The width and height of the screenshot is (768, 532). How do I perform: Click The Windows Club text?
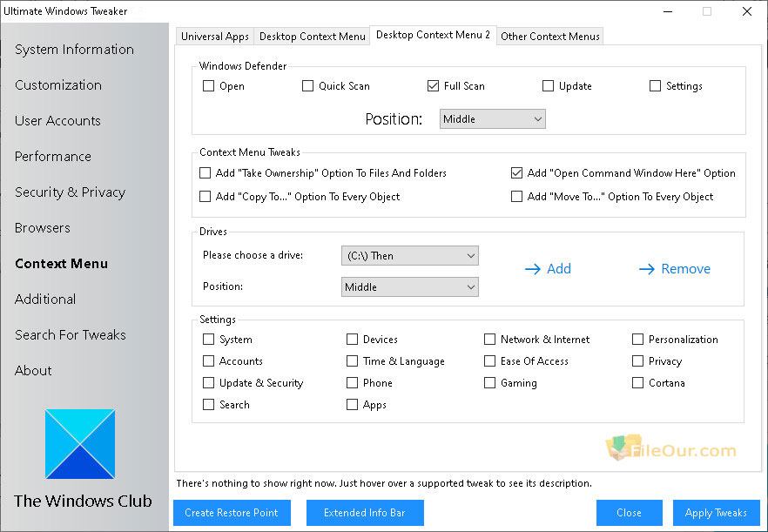pyautogui.click(x=83, y=502)
